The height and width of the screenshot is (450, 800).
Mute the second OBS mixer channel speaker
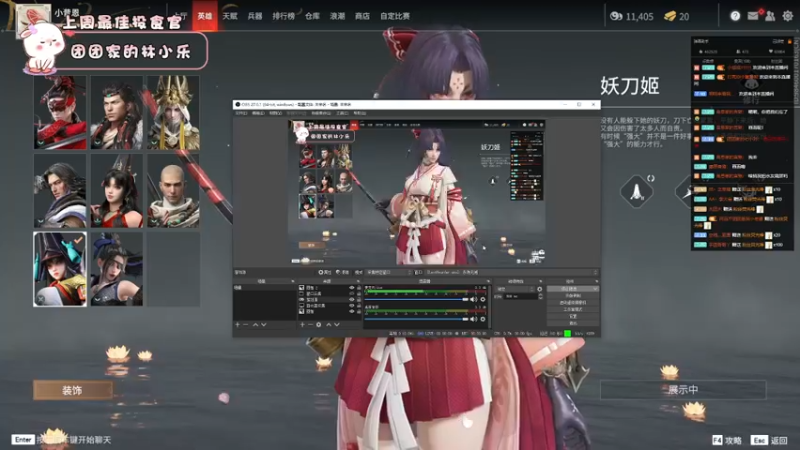click(473, 319)
